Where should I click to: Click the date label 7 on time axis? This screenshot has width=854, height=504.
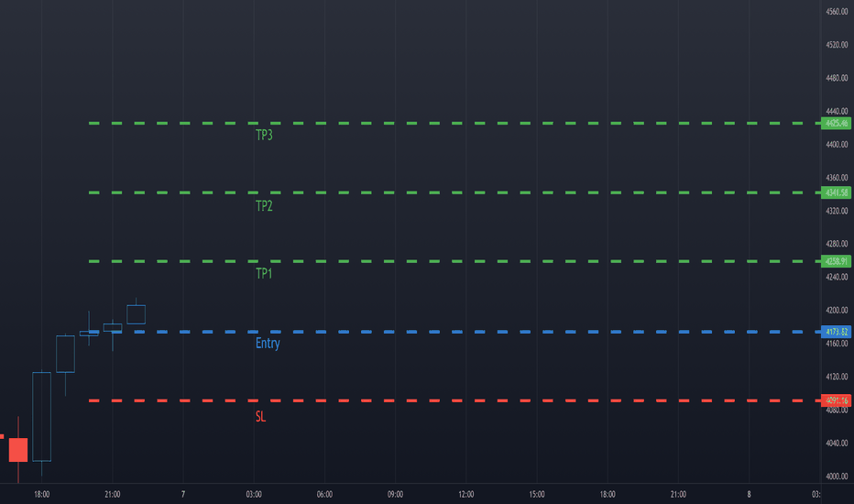point(183,494)
